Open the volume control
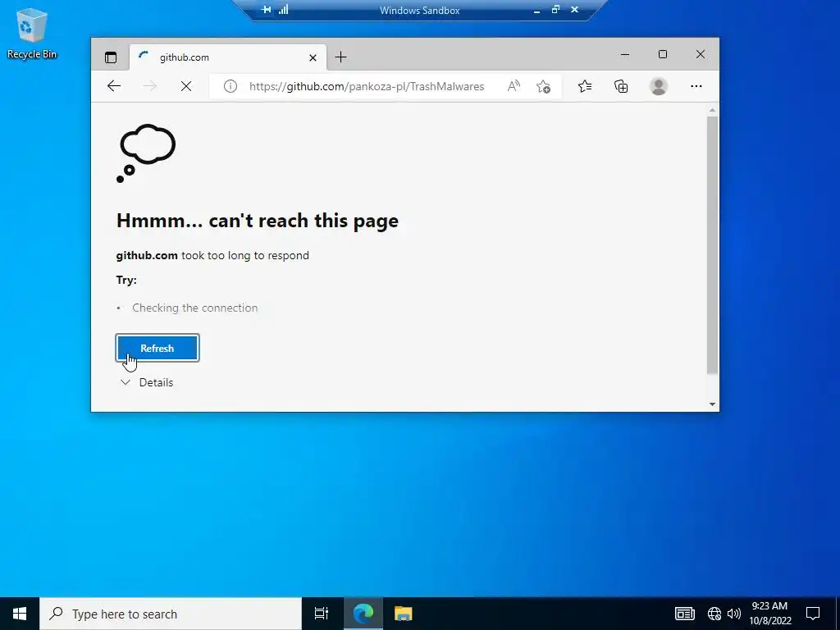Viewport: 840px width, 630px height. 734,614
